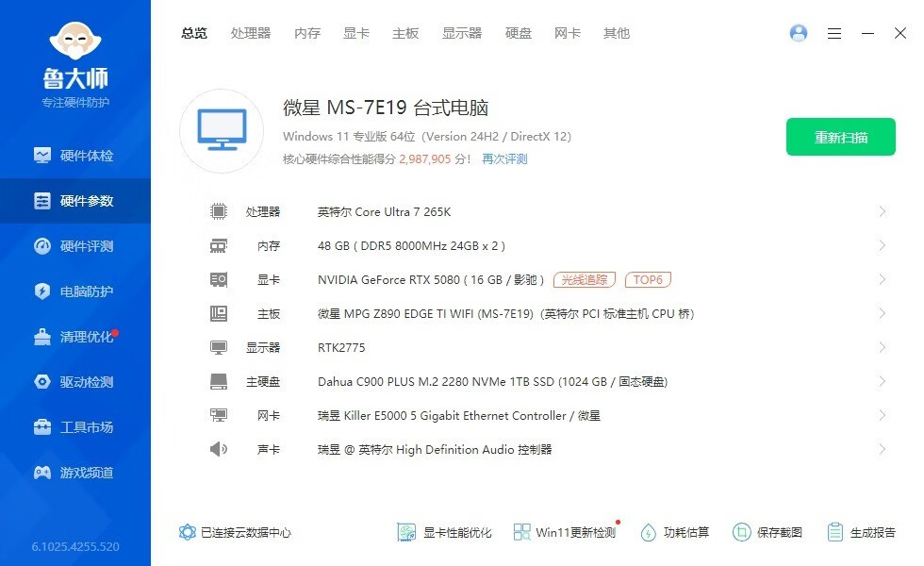Viewport: 924px width, 566px height.
Task: Click the 内存 RAM module icon
Action: coord(219,246)
